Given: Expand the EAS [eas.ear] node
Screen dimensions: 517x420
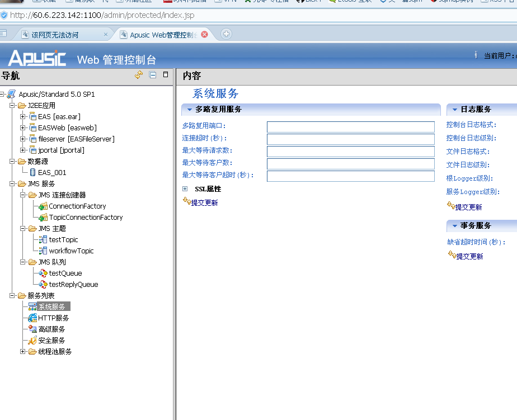Looking at the screenshot, I should click(x=22, y=116).
